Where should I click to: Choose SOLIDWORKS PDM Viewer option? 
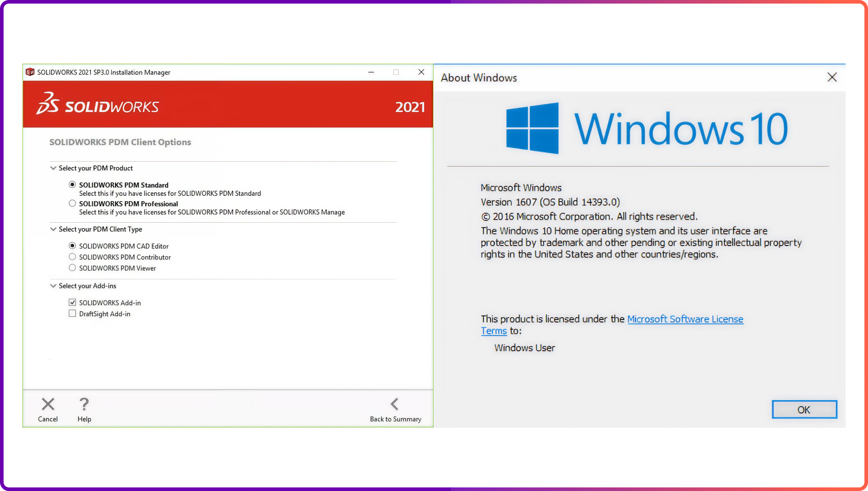click(x=72, y=268)
